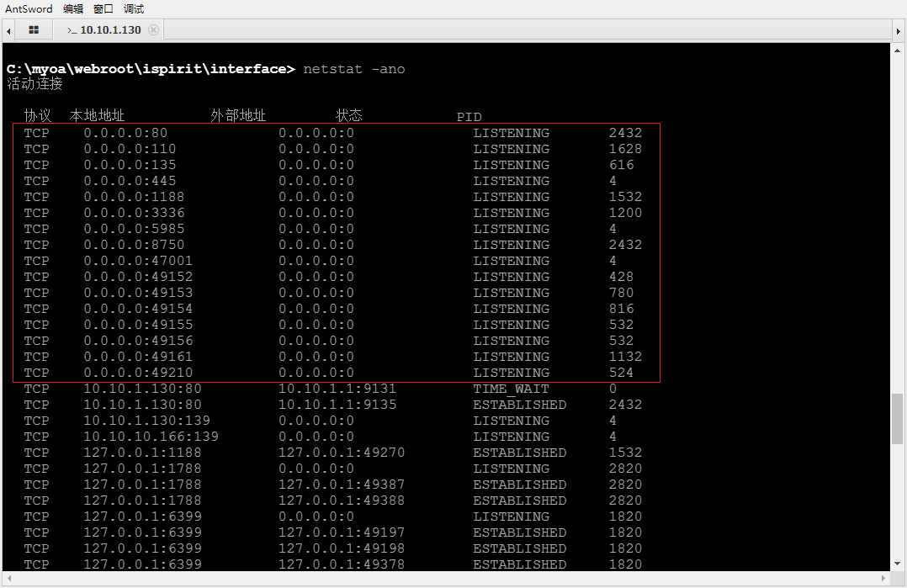Click foreign address 127.0.0.1:49198
Screen dimensions: 907x588
[342, 548]
